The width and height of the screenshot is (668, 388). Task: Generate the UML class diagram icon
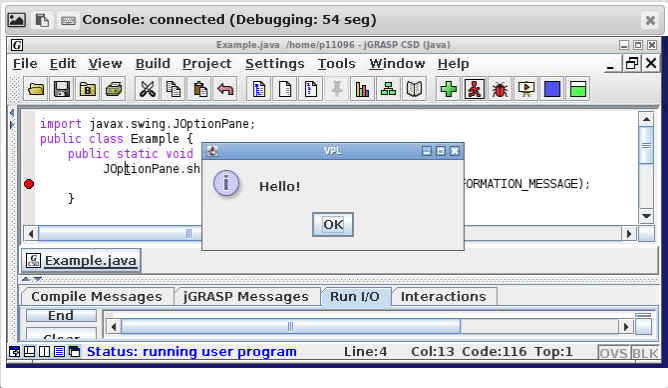(388, 89)
